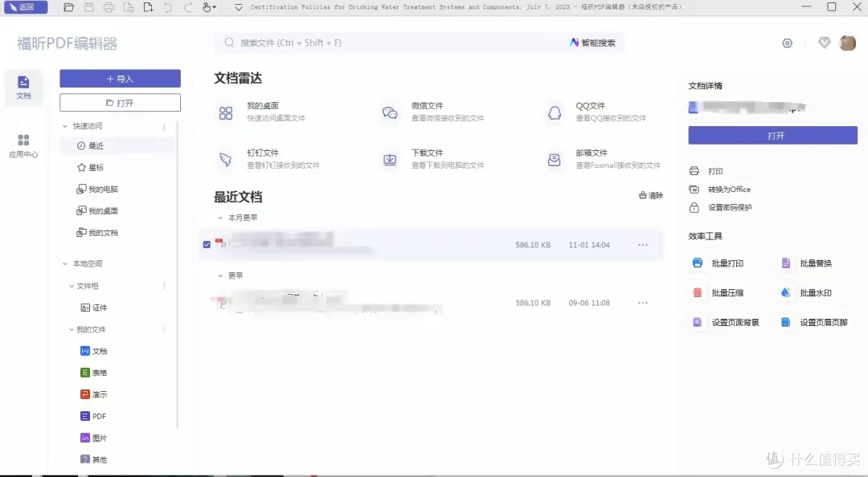Click the 返回 back button
Viewport: 868px width, 477px height.
[x=26, y=7]
